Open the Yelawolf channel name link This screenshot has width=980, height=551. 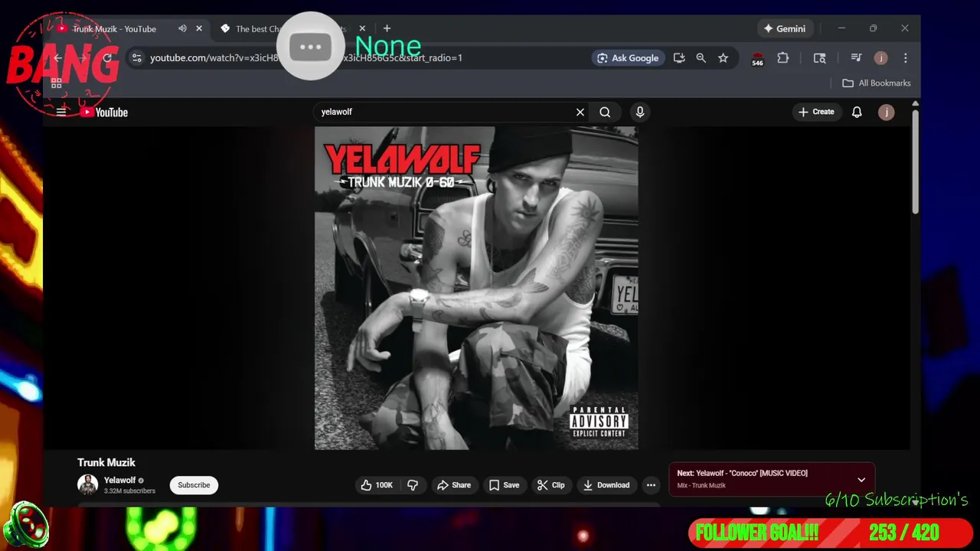119,481
